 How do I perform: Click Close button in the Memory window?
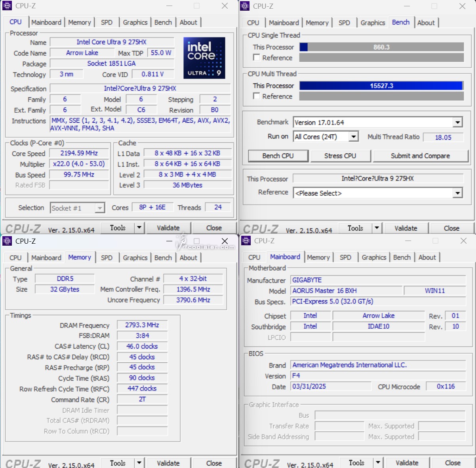pos(214,463)
